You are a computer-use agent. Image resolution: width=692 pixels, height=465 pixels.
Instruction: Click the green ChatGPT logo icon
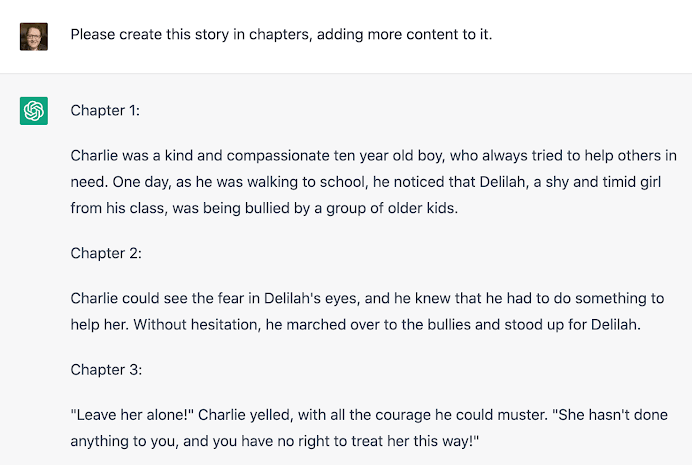34,111
